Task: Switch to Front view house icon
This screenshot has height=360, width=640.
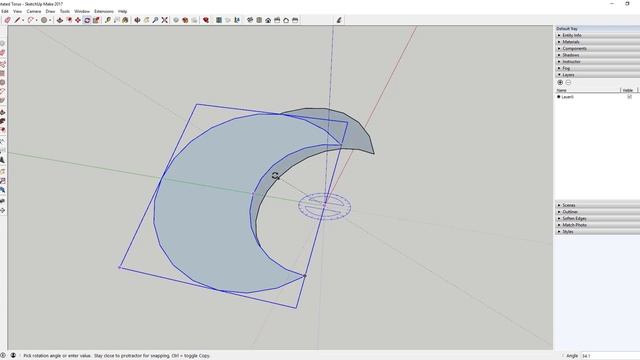Action: pos(268,20)
